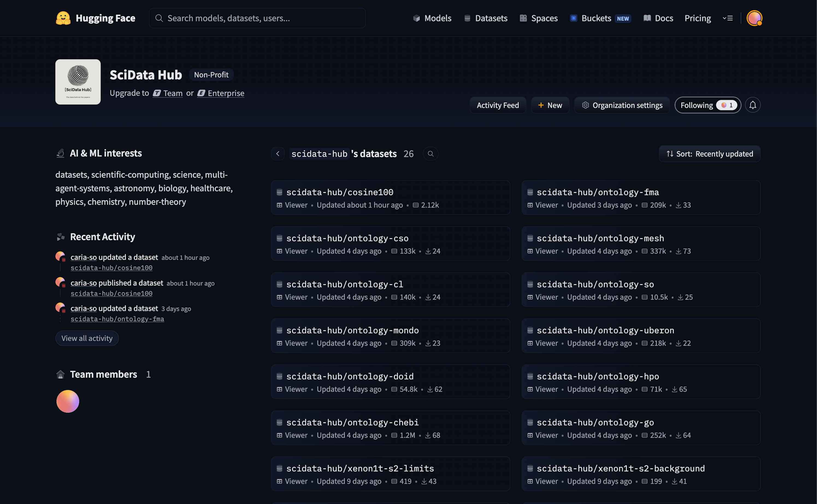Open the Sort: Recently updated dropdown
817x504 pixels.
(x=709, y=154)
